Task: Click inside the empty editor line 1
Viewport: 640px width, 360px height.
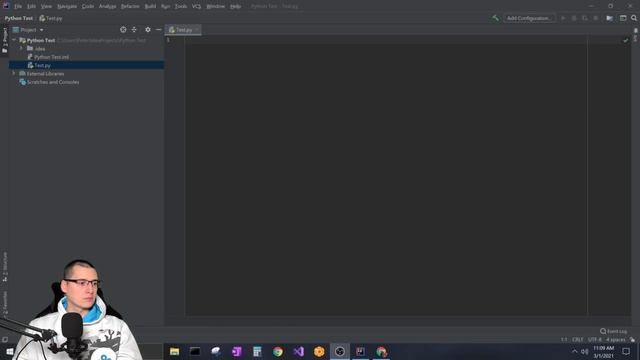Action: [386, 40]
